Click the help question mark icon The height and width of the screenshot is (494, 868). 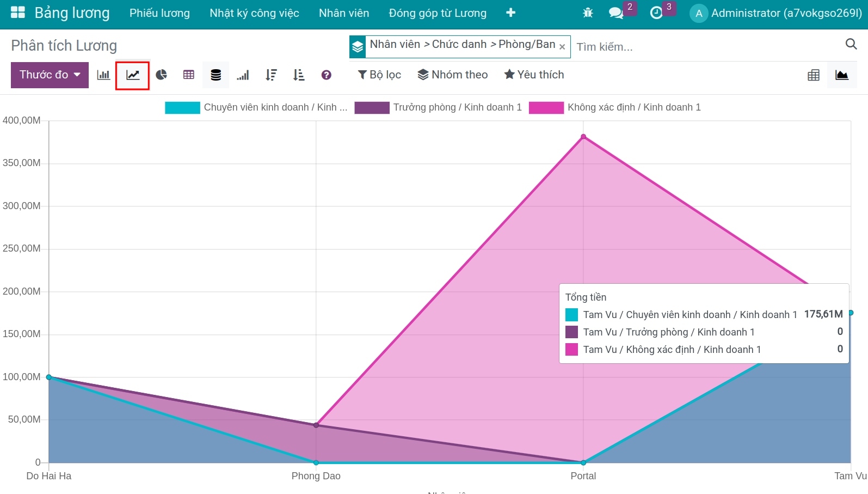click(327, 75)
